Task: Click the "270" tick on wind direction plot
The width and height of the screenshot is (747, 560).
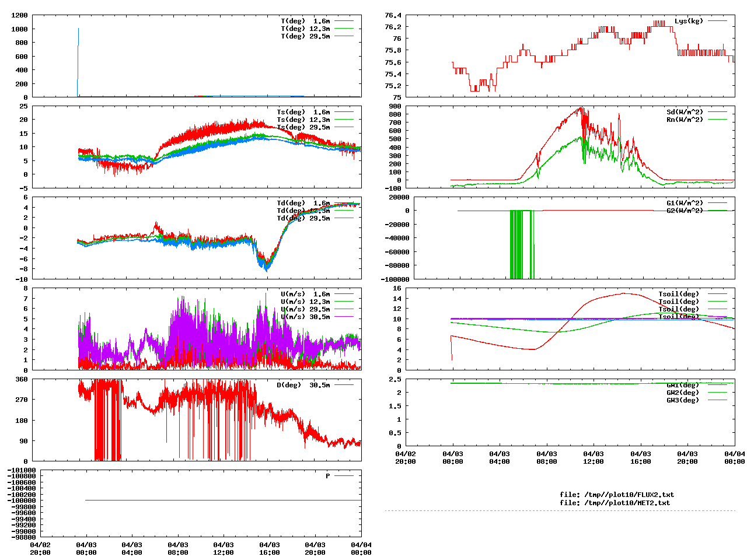Action: [22, 400]
